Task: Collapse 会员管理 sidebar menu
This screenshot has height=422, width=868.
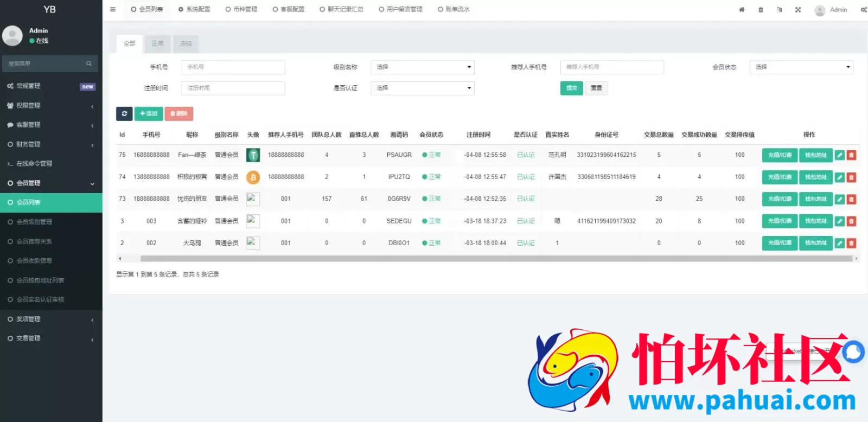Action: 51,183
